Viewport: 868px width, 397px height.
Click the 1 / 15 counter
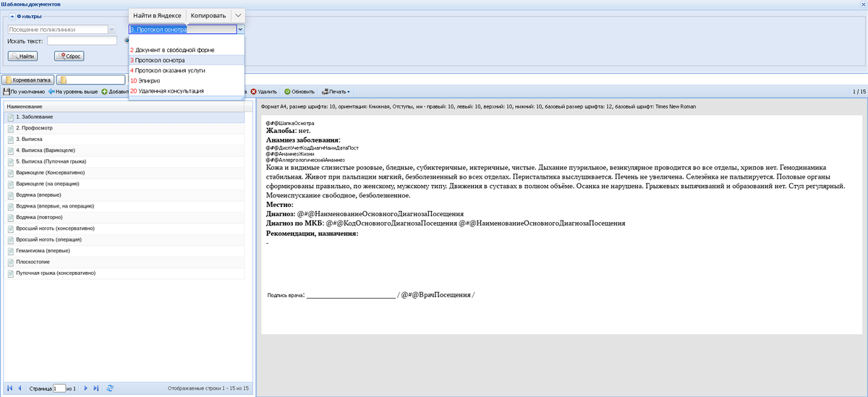click(859, 92)
